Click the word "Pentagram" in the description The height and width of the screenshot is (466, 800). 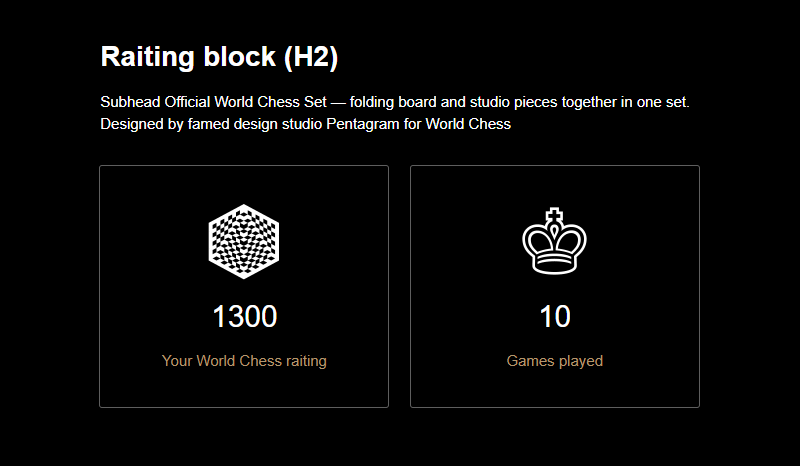click(363, 124)
